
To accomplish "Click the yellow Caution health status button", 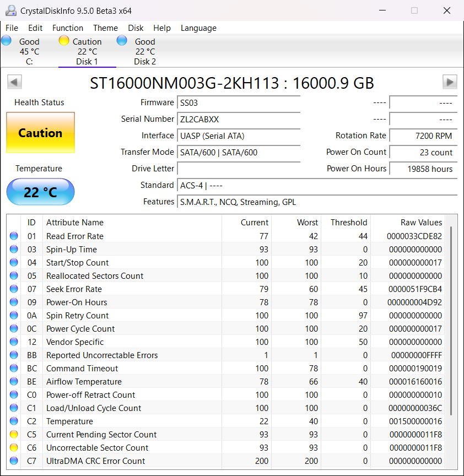I will 40,133.
